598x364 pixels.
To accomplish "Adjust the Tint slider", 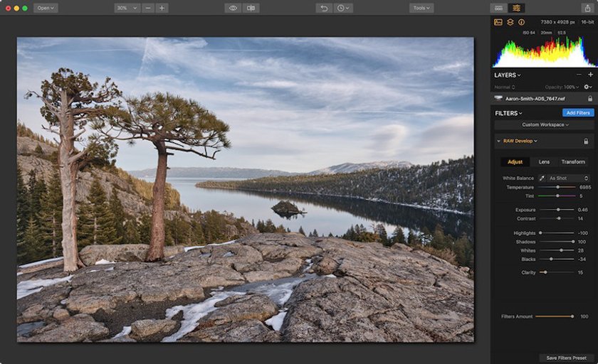I will [x=557, y=196].
